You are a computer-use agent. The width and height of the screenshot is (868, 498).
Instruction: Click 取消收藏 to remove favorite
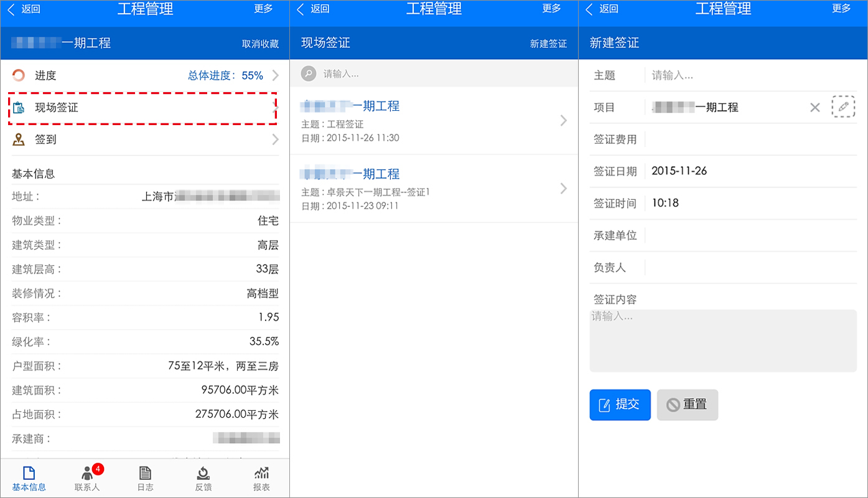[260, 44]
